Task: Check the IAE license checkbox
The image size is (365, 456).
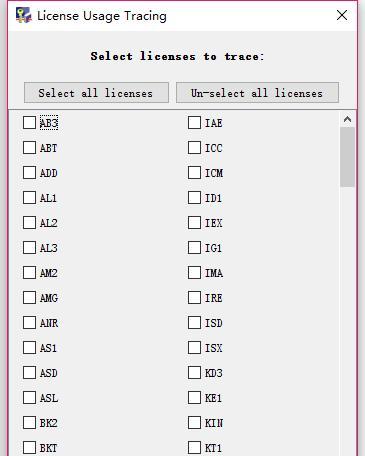Action: tap(194, 123)
